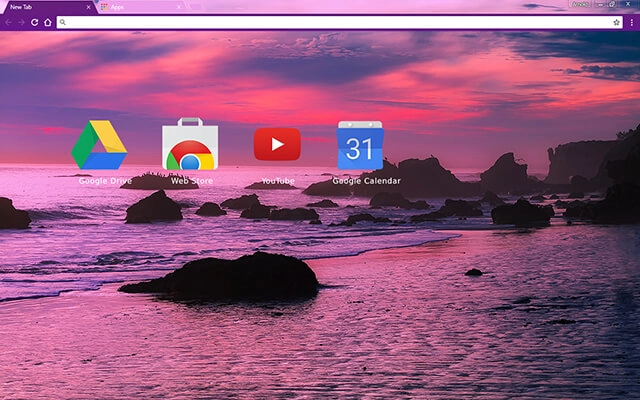Image resolution: width=640 pixels, height=400 pixels.
Task: Restore down the Chrome window
Action: click(612, 4)
